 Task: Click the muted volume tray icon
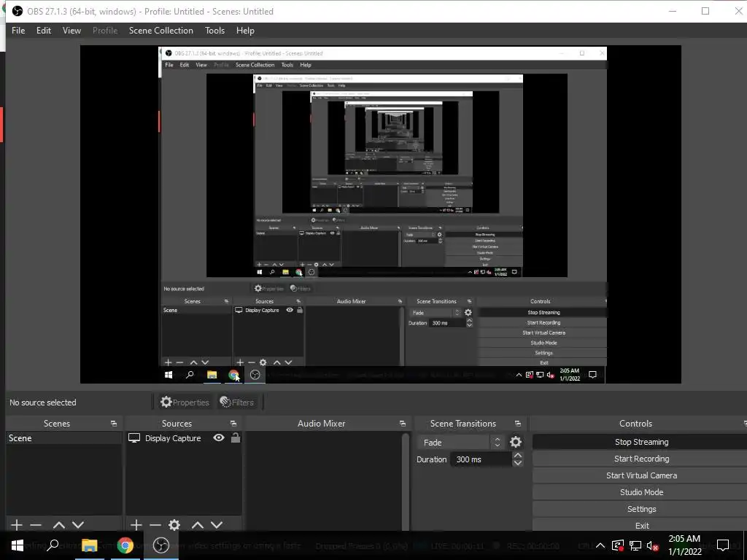point(652,545)
